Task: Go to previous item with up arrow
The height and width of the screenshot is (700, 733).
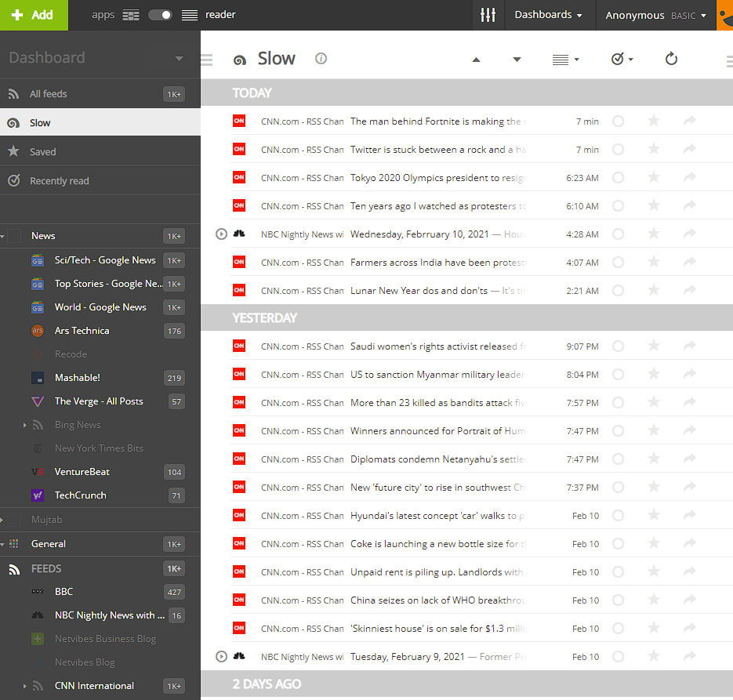Action: pos(476,60)
